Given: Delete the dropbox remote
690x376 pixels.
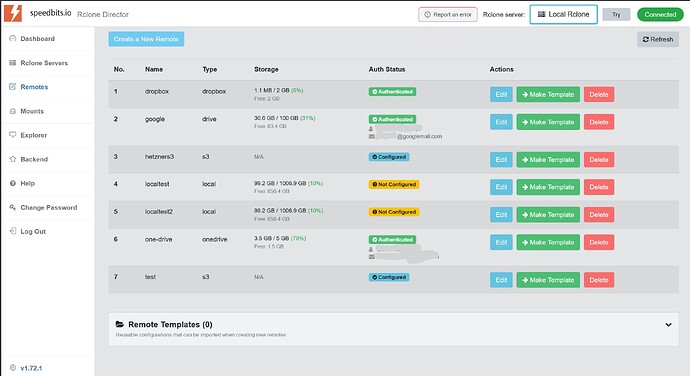Looking at the screenshot, I should click(x=599, y=94).
